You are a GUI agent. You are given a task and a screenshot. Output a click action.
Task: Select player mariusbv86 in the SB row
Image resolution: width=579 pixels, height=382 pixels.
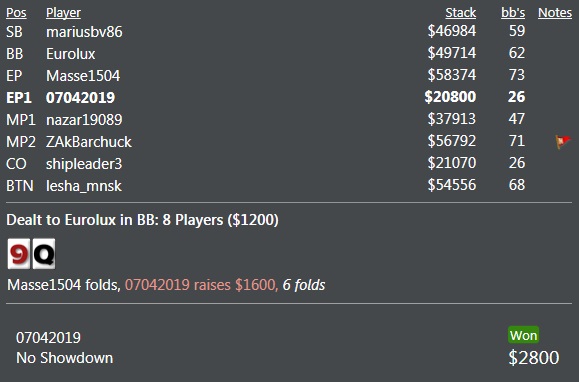84,32
